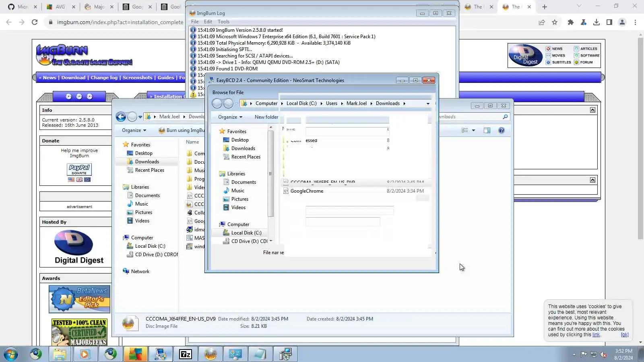This screenshot has width=644, height=362.
Task: Select CD Drive (D:) in the Explorer navigation pane
Action: click(x=156, y=255)
